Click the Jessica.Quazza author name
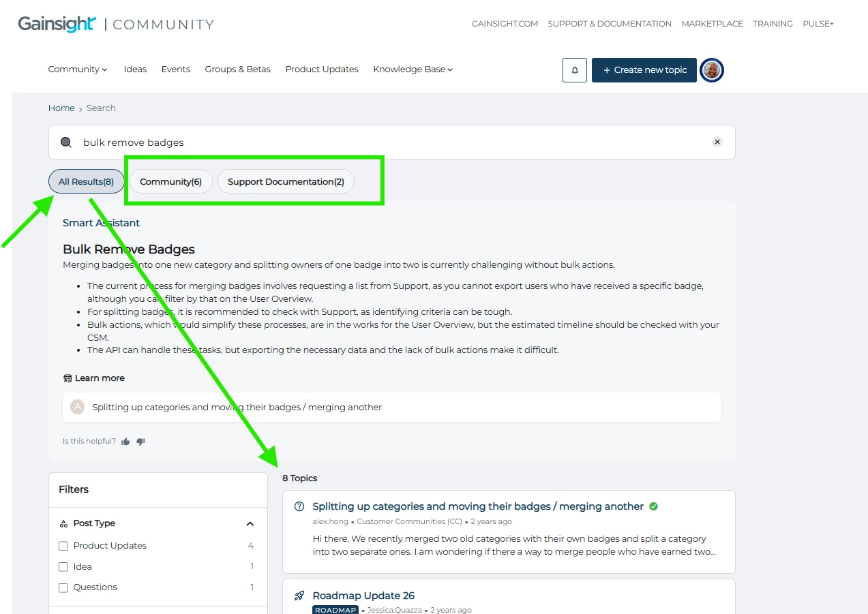Image resolution: width=868 pixels, height=614 pixels. (393, 611)
